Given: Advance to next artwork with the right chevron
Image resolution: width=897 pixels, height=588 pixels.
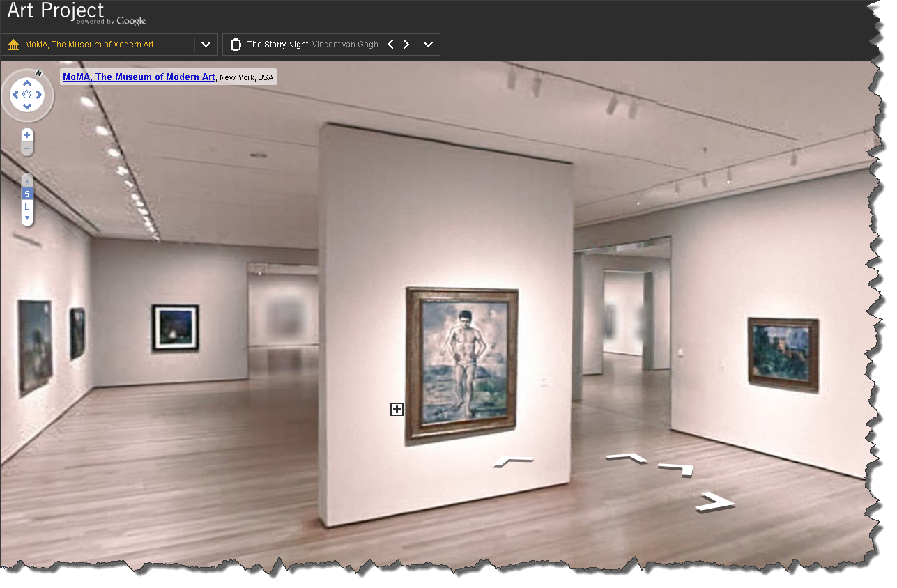Looking at the screenshot, I should pyautogui.click(x=406, y=44).
